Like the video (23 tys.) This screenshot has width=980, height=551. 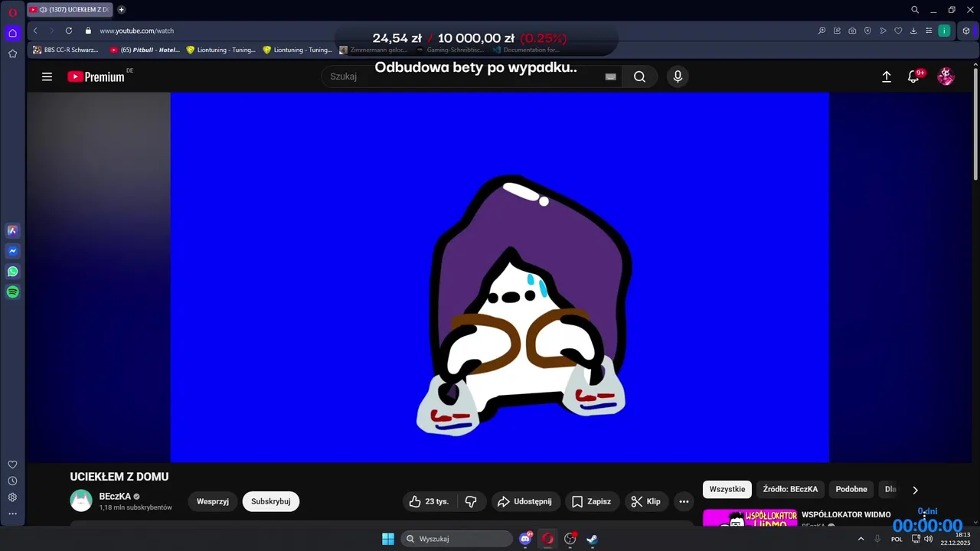430,501
